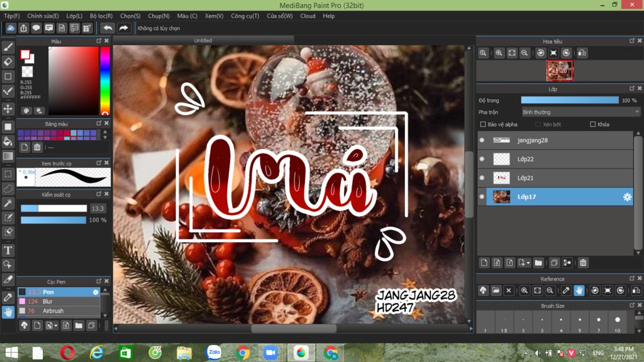Enable the Bảo vệ alpha checkbox
The width and height of the screenshot is (644, 362).
click(483, 124)
